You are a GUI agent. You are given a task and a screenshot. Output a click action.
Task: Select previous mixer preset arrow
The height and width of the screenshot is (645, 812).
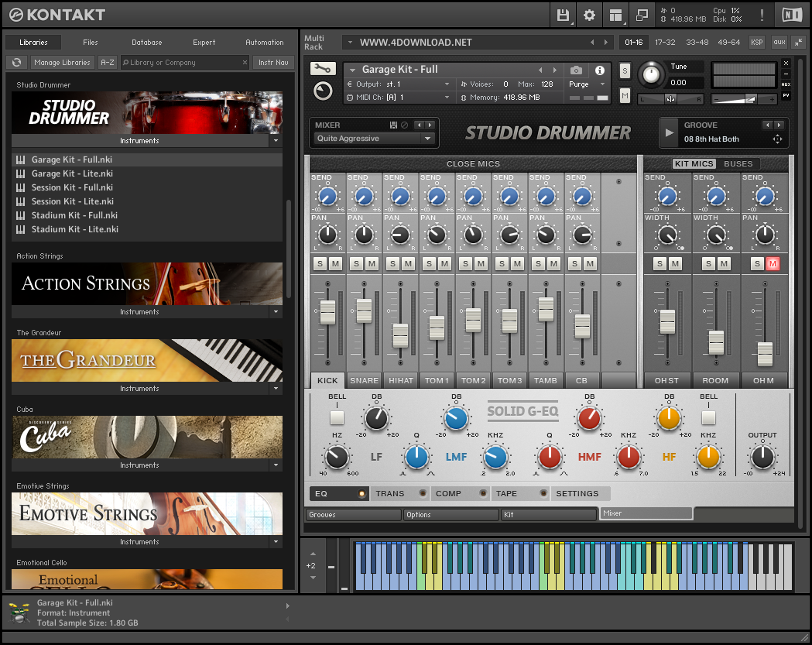pyautogui.click(x=420, y=125)
